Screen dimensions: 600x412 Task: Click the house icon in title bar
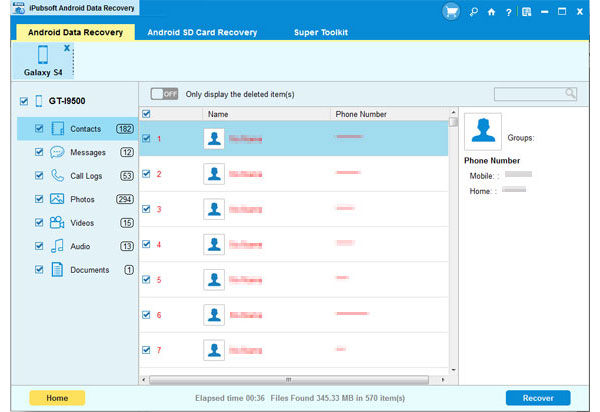(491, 12)
